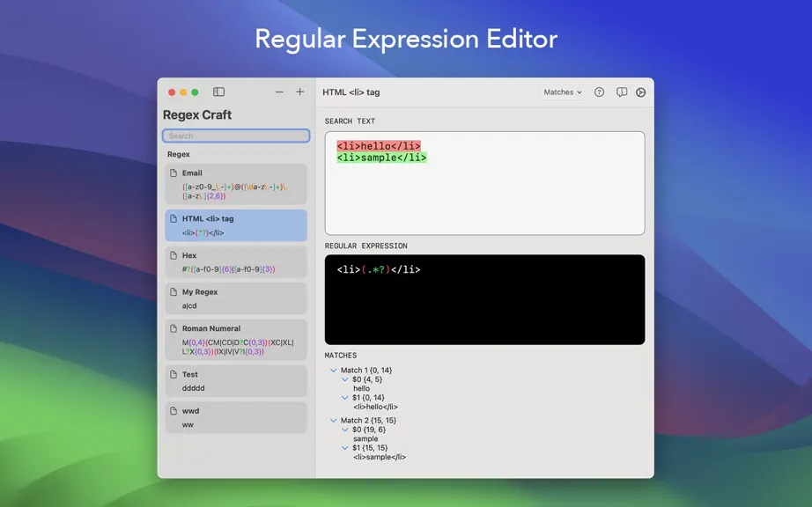Image resolution: width=812 pixels, height=507 pixels.
Task: Click the document icon beside Email
Action: point(173,173)
